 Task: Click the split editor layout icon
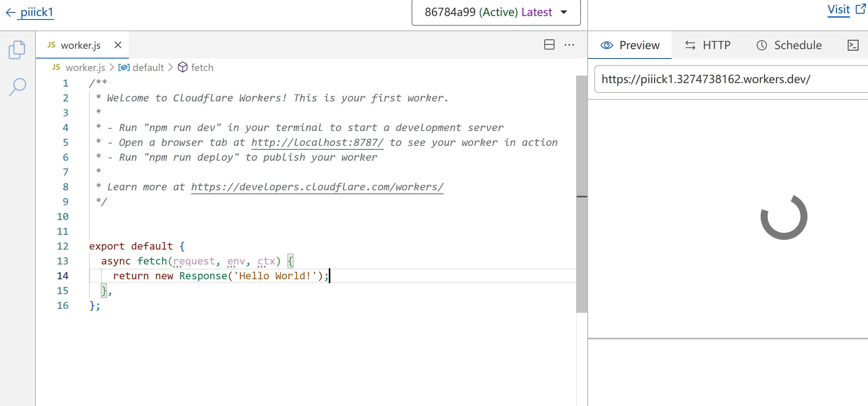pos(549,45)
